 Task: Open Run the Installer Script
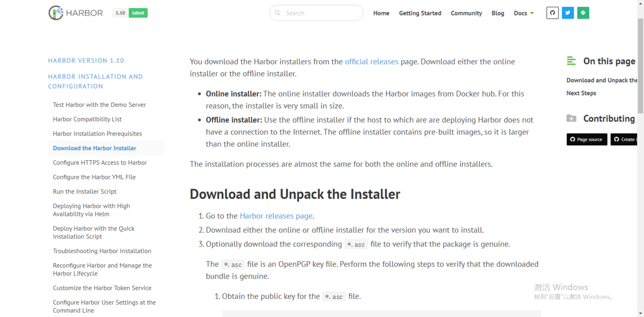click(x=85, y=191)
